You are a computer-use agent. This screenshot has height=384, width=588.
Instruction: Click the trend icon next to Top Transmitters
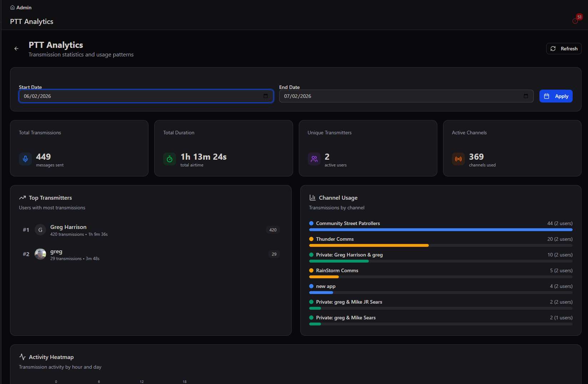(x=22, y=198)
